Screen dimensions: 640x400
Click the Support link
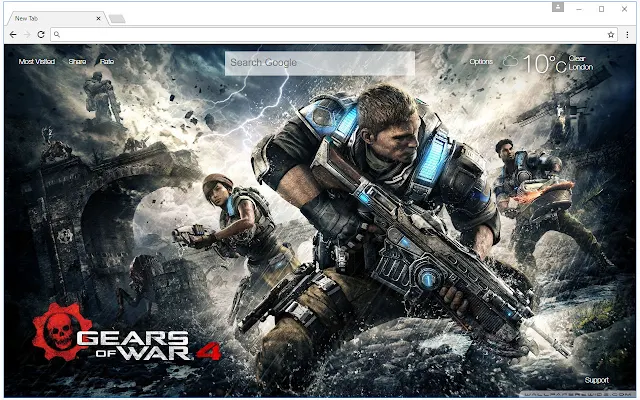(596, 380)
